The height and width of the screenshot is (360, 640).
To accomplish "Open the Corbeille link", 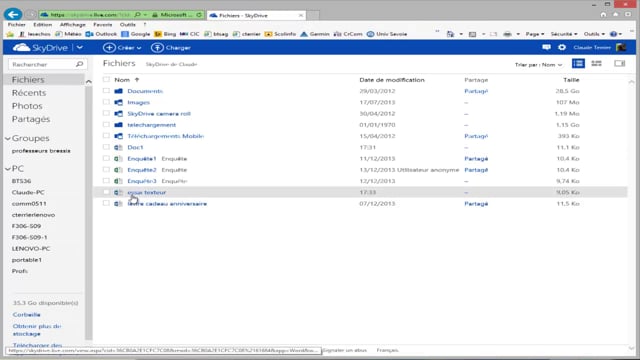I will [27, 315].
